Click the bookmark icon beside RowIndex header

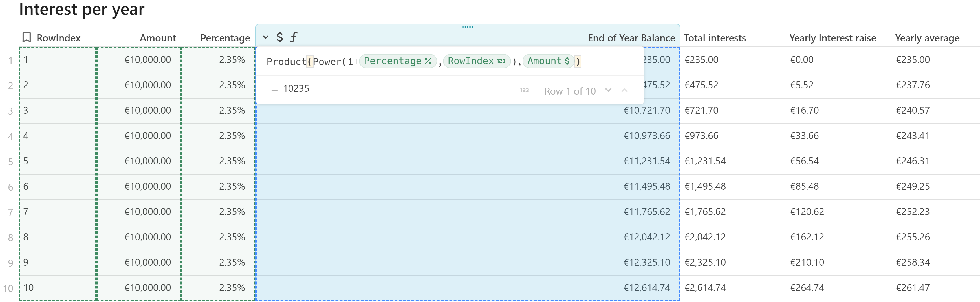pos(26,37)
